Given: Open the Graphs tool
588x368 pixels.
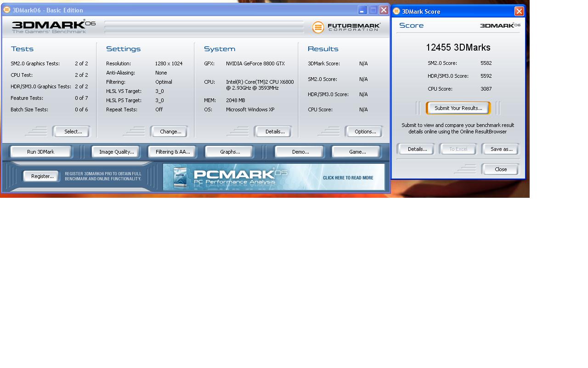Looking at the screenshot, I should pos(230,152).
